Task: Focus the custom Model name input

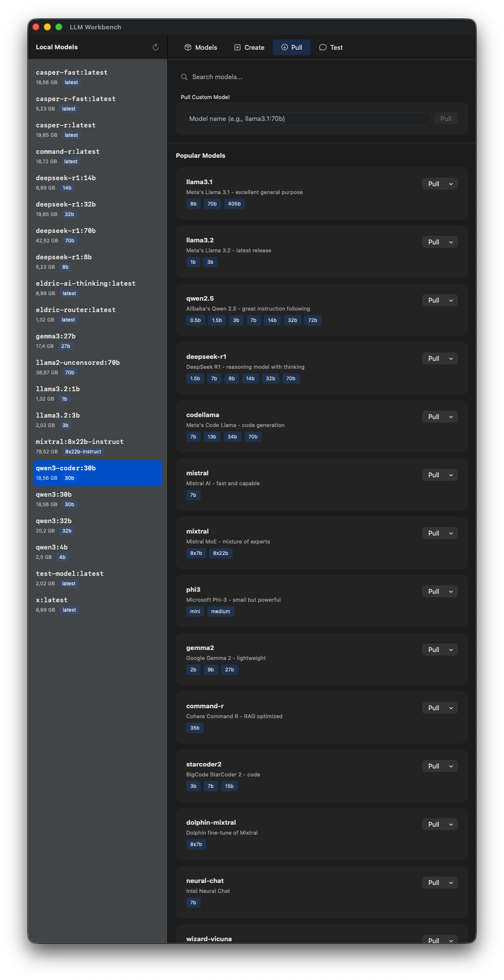Action: click(x=308, y=119)
